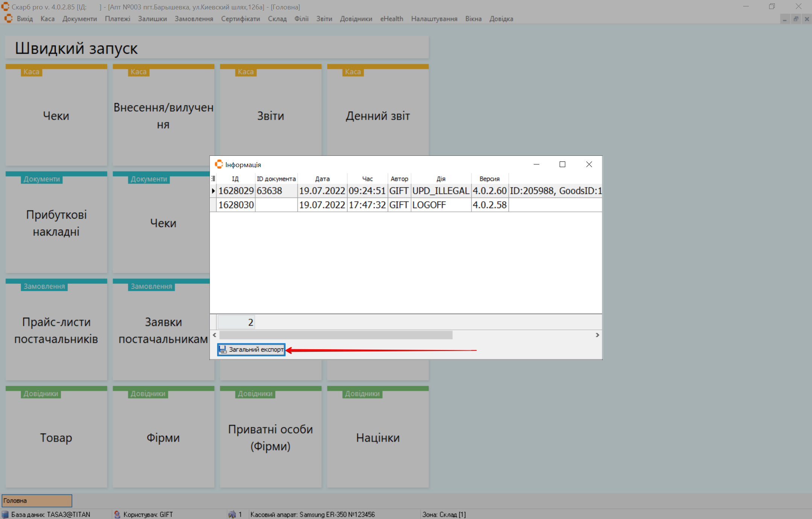Image resolution: width=812 pixels, height=519 pixels.
Task: Click the Інформація dialog title icon
Action: click(219, 164)
